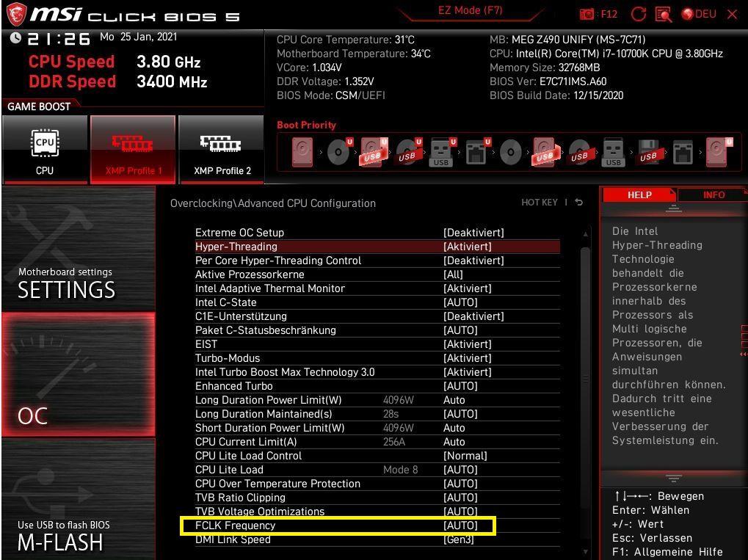
Task: Click the scroll-up arrow above the settings list
Action: 585,234
